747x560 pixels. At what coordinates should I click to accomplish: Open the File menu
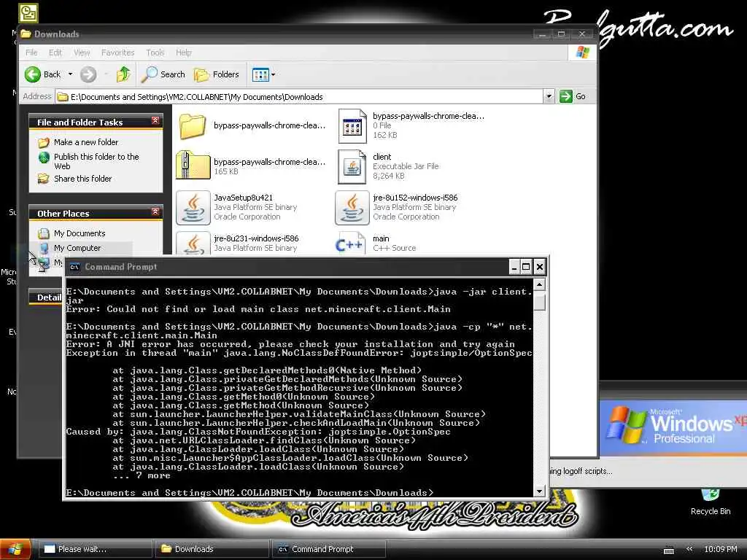tap(31, 52)
